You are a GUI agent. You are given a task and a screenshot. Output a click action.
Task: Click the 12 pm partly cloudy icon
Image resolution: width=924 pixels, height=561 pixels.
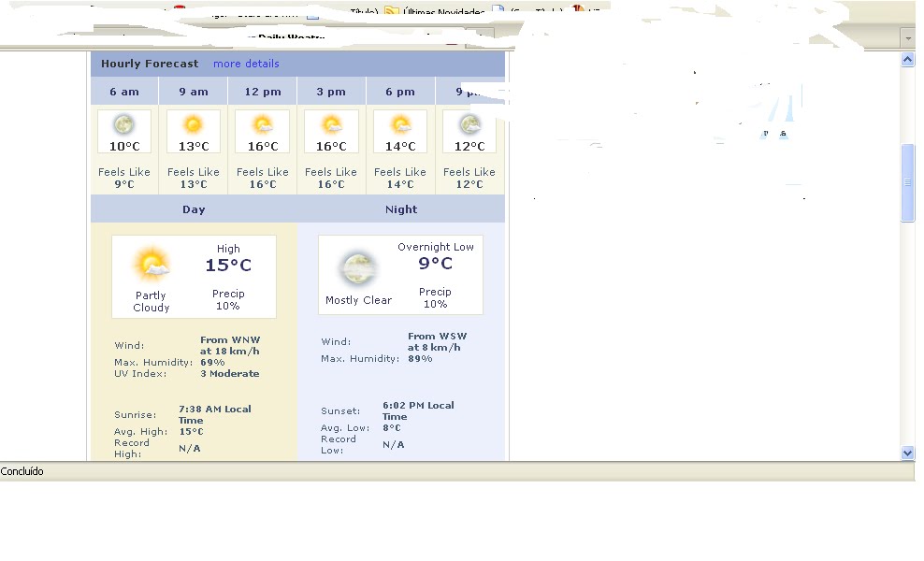coord(262,125)
